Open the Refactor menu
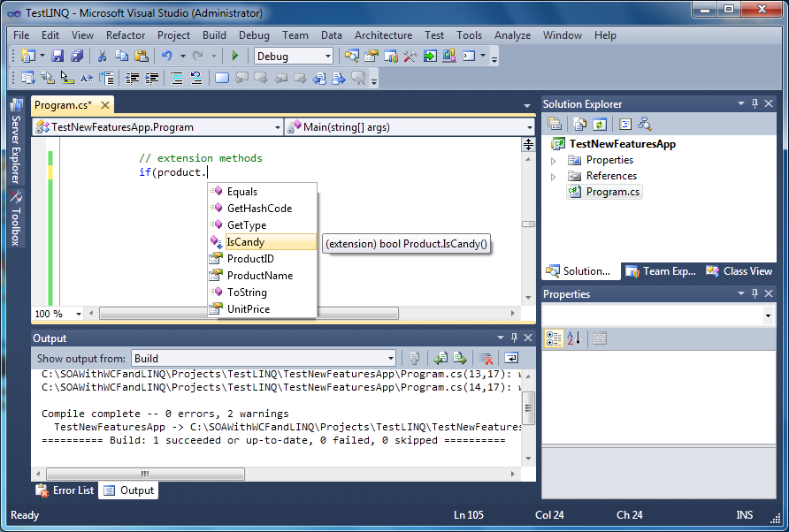 pyautogui.click(x=126, y=35)
